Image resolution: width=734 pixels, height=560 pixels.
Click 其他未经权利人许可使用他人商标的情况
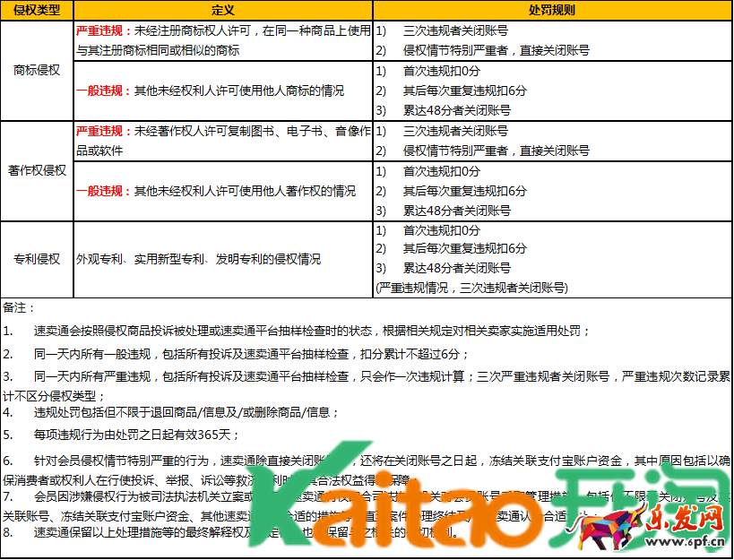[210, 90]
